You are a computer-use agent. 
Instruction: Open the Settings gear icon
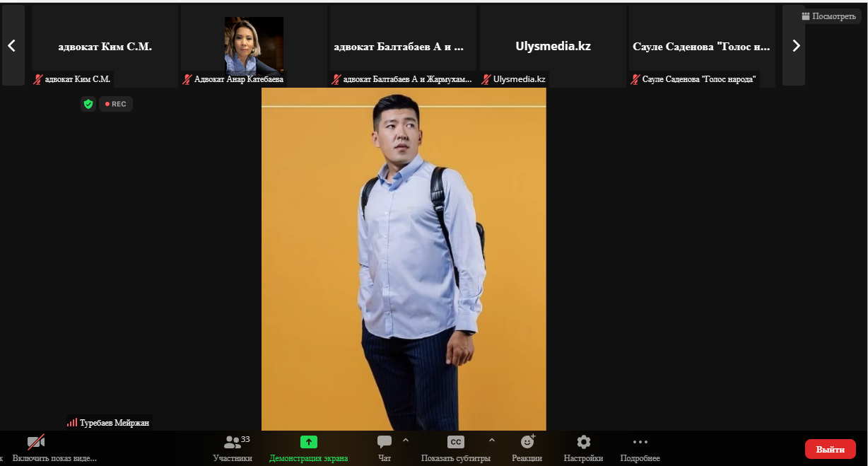[x=583, y=443]
